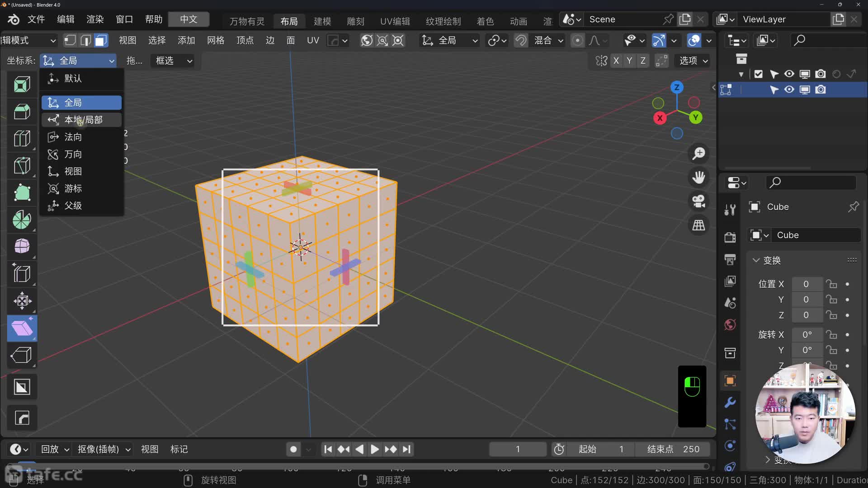
Task: Switch to face select mode
Action: pyautogui.click(x=100, y=41)
